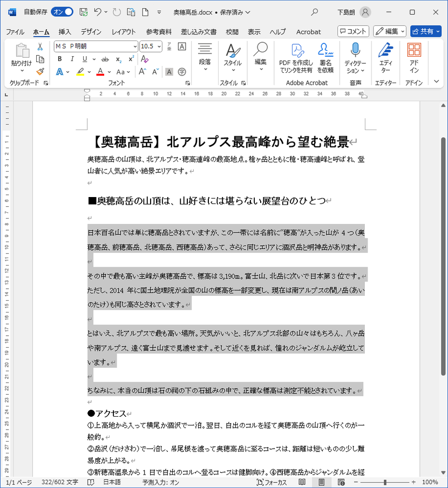Toggle superscript formatting
This screenshot has height=488, width=448.
tap(131, 59)
